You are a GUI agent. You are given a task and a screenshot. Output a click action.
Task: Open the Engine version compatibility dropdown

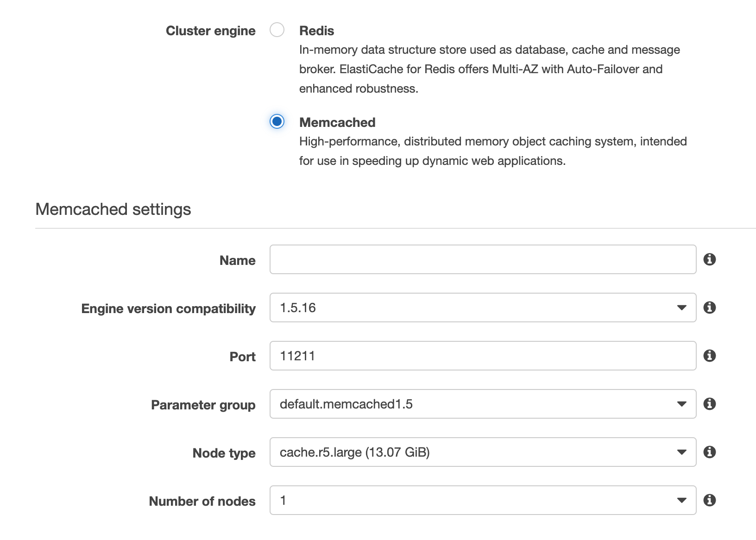483,308
